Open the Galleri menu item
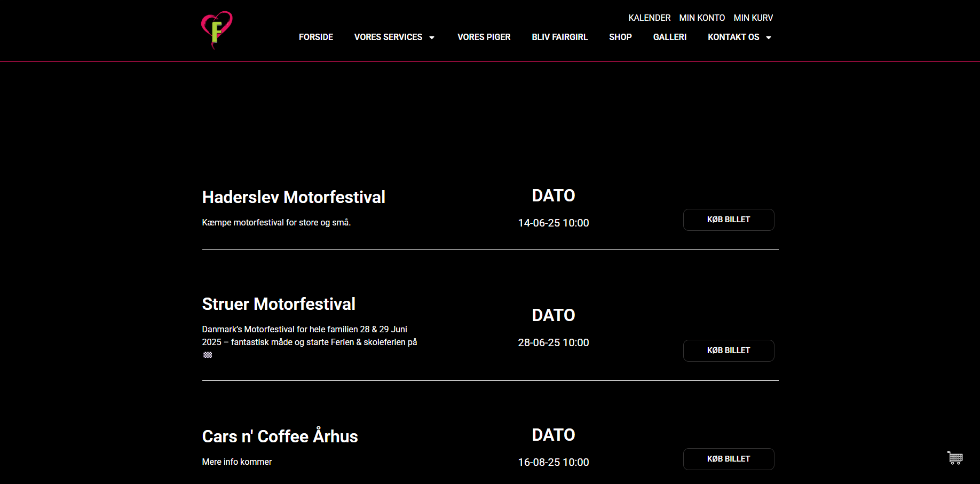Image resolution: width=980 pixels, height=484 pixels. [669, 37]
